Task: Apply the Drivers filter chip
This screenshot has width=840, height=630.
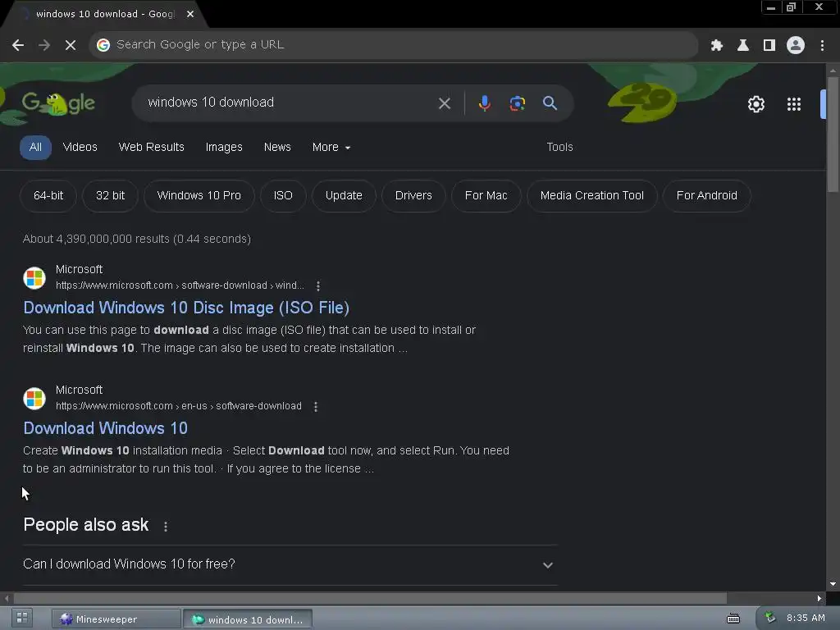Action: pos(413,195)
